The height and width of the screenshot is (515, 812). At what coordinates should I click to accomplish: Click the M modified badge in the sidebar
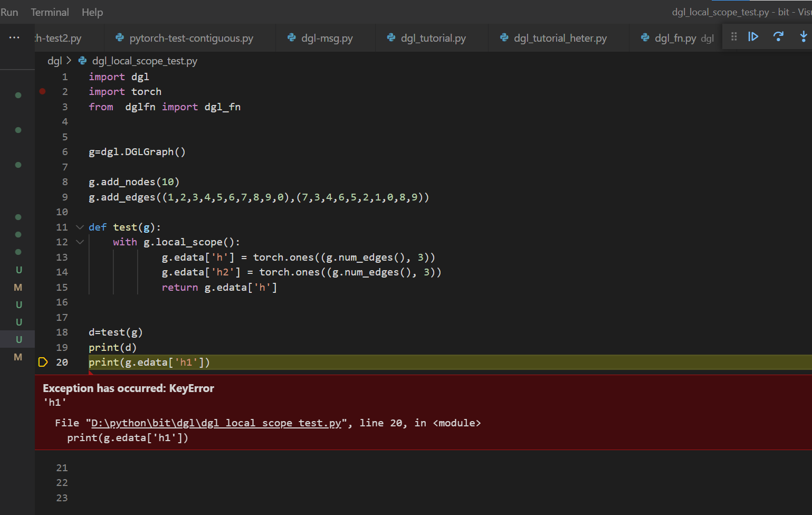[18, 287]
